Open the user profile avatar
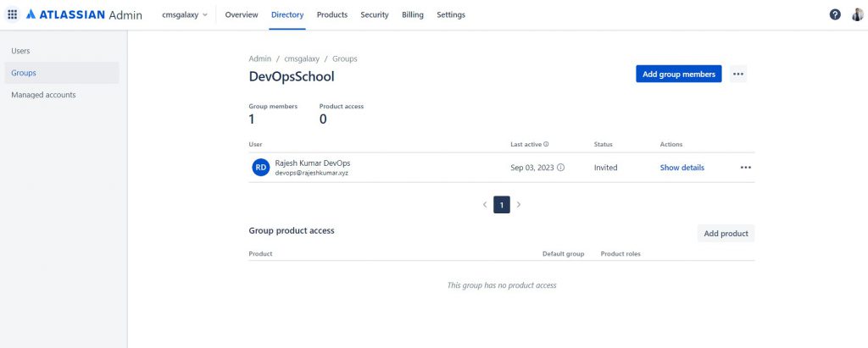 point(857,14)
